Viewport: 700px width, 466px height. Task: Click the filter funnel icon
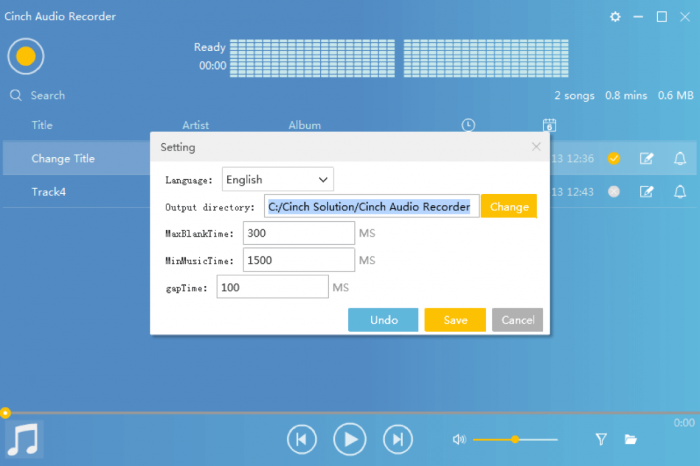coord(601,439)
